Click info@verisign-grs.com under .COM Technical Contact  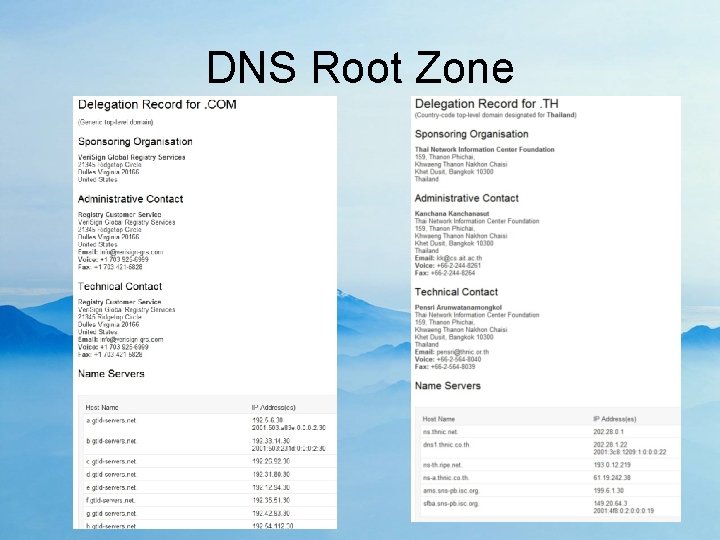click(132, 339)
